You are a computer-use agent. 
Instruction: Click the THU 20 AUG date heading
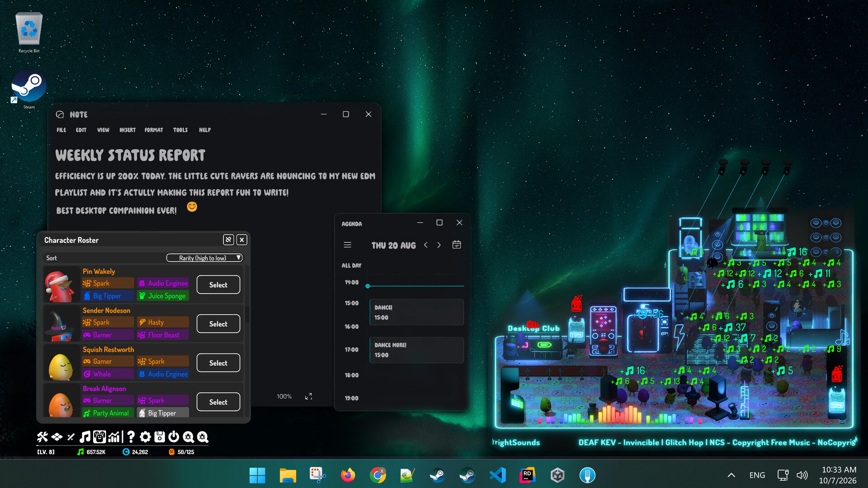click(x=394, y=245)
